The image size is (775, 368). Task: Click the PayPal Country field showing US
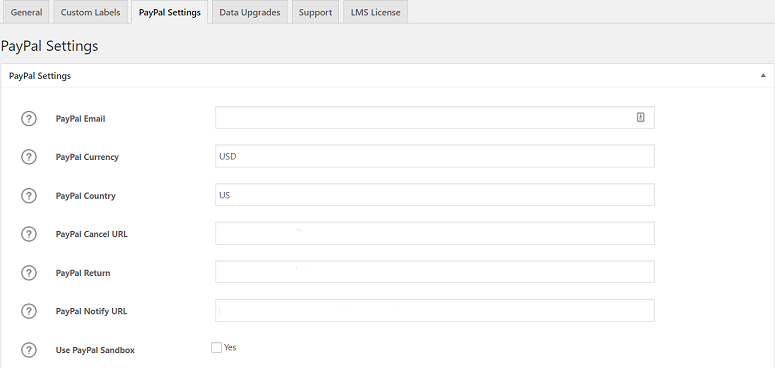click(435, 195)
